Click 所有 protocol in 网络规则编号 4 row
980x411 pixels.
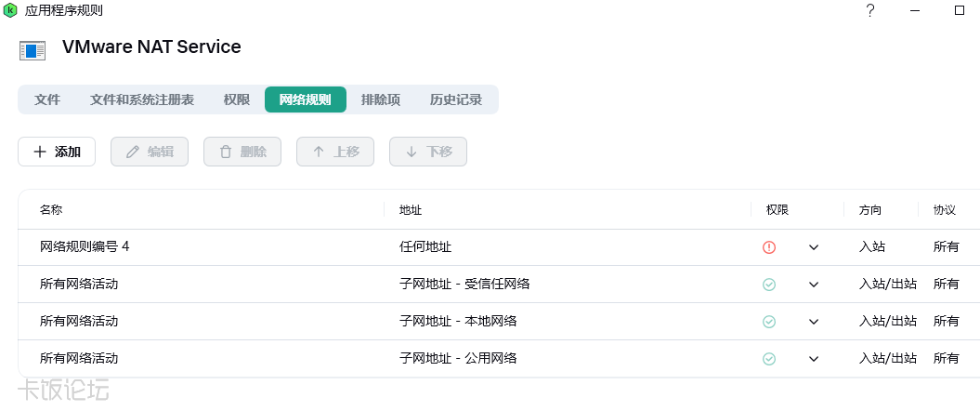tap(947, 247)
